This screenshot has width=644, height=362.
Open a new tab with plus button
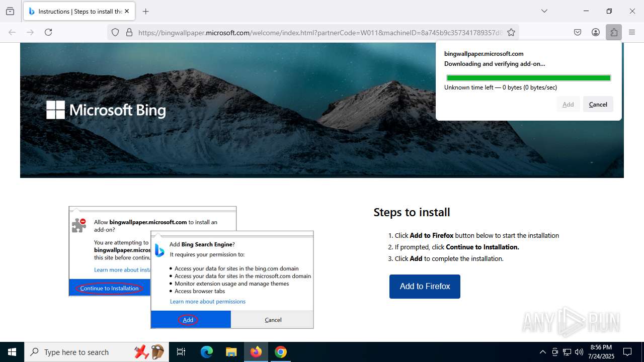[x=146, y=11]
